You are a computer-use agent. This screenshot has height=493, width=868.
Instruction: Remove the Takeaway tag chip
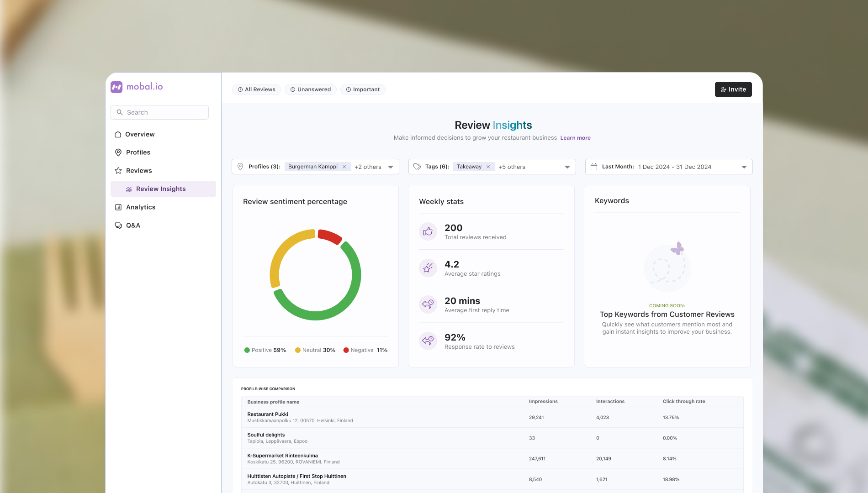pos(488,167)
